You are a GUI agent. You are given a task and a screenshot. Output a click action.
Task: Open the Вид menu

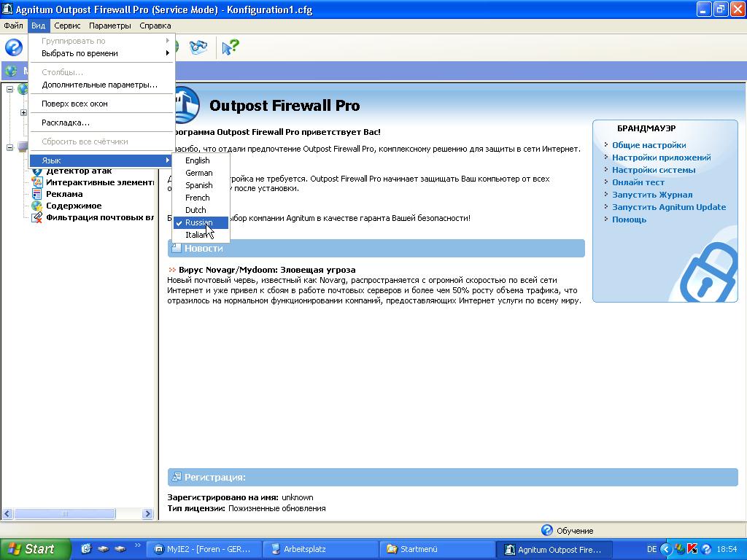[38, 26]
